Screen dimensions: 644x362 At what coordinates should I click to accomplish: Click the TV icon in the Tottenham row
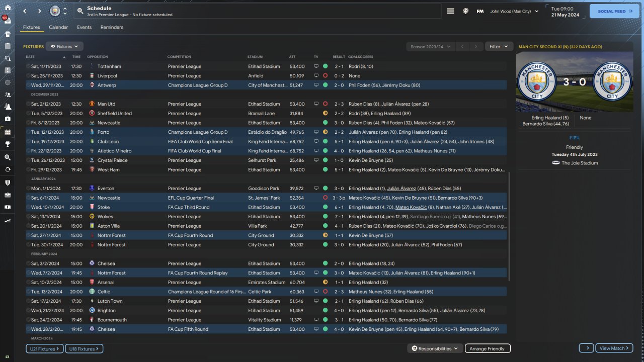pyautogui.click(x=316, y=66)
